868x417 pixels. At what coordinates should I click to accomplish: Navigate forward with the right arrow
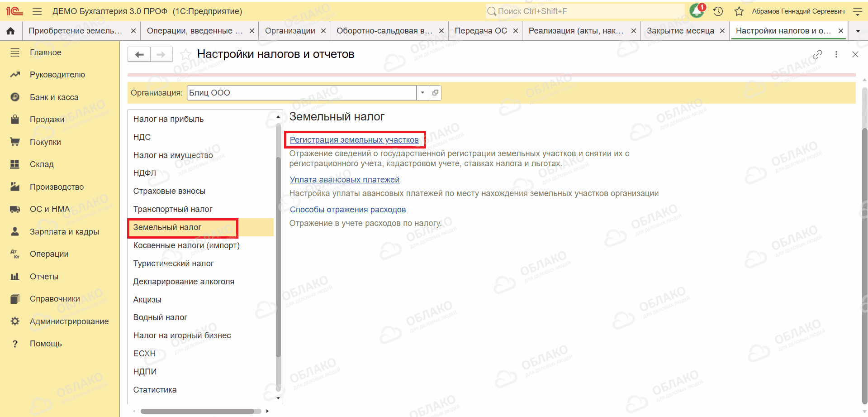coord(161,54)
